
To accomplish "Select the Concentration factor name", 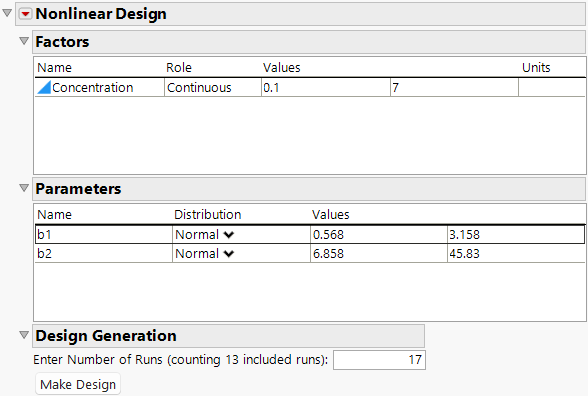I will (x=93, y=87).
